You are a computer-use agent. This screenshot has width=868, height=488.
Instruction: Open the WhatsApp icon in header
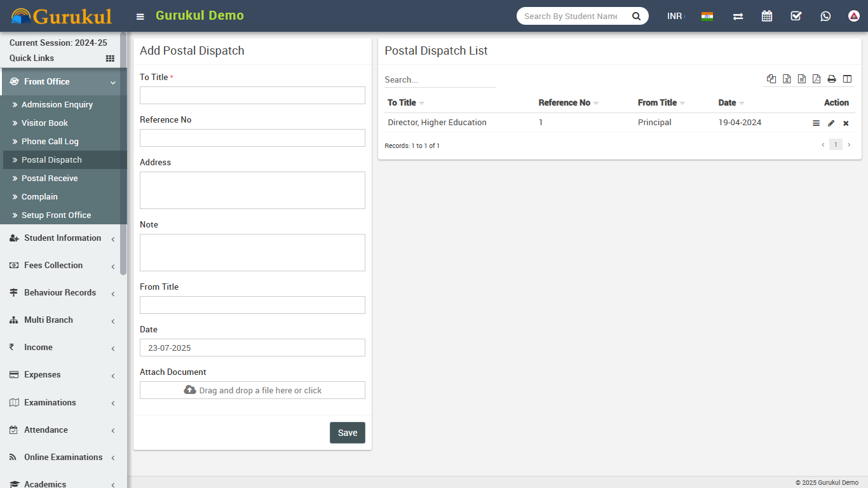(x=825, y=16)
